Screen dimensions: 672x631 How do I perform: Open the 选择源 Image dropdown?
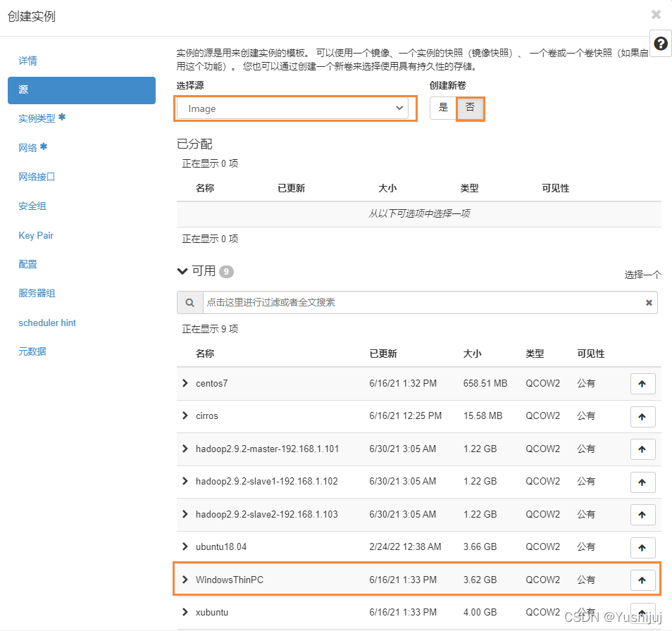coord(293,108)
